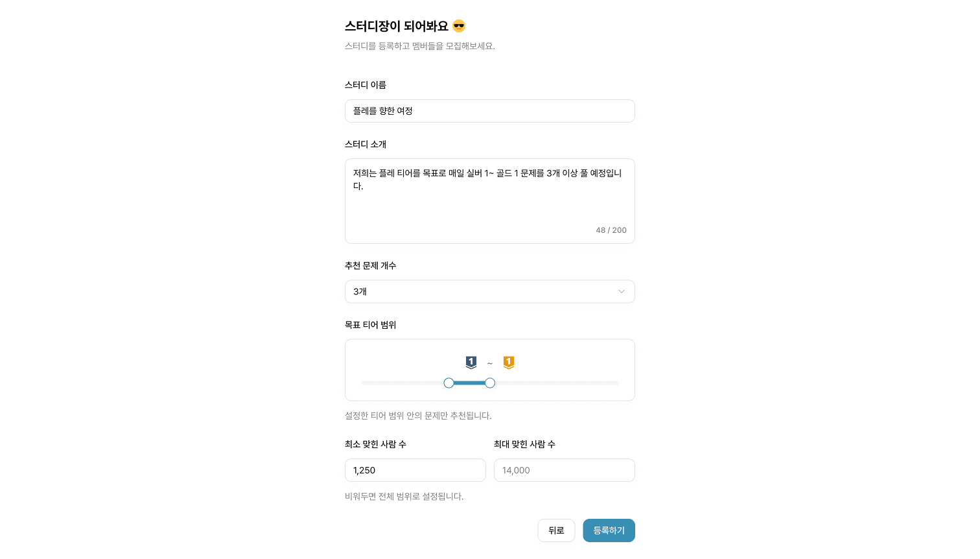This screenshot has width=980, height=559.
Task: Click the 뒤로 button
Action: coord(556,530)
